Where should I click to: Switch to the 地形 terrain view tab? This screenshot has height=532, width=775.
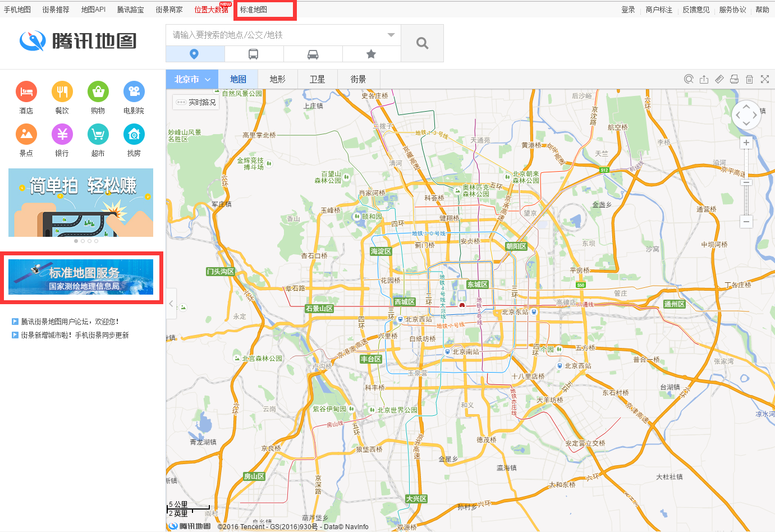point(277,79)
